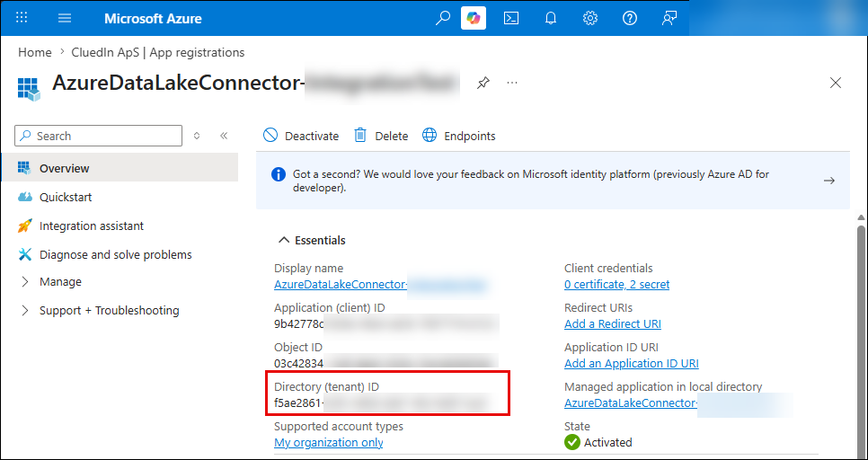
Task: Close the app registration blade
Action: click(836, 83)
